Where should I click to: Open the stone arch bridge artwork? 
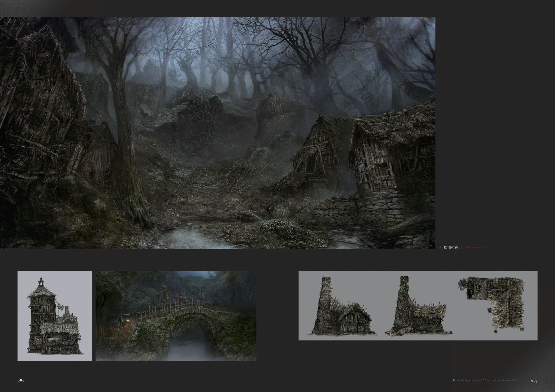tap(176, 316)
